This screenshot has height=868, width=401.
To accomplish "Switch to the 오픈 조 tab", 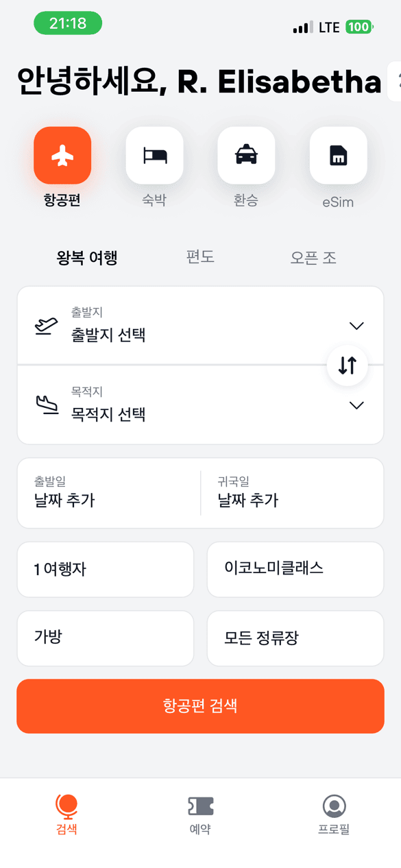I will tap(313, 257).
